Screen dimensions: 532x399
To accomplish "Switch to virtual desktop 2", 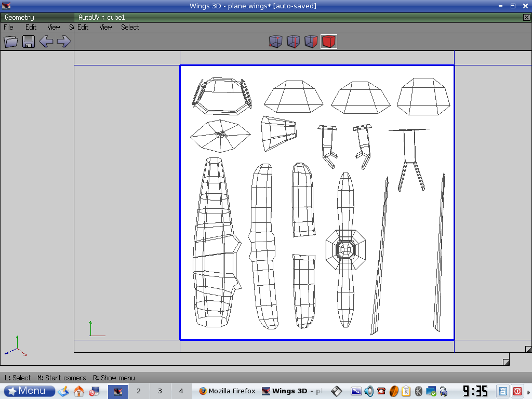I will click(139, 391).
